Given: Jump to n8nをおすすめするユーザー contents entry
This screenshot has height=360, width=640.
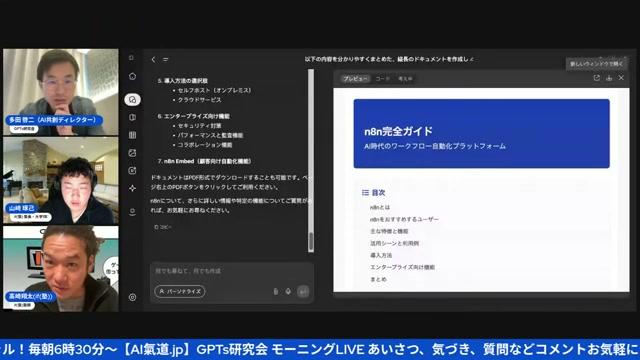Looking at the screenshot, I should [404, 219].
